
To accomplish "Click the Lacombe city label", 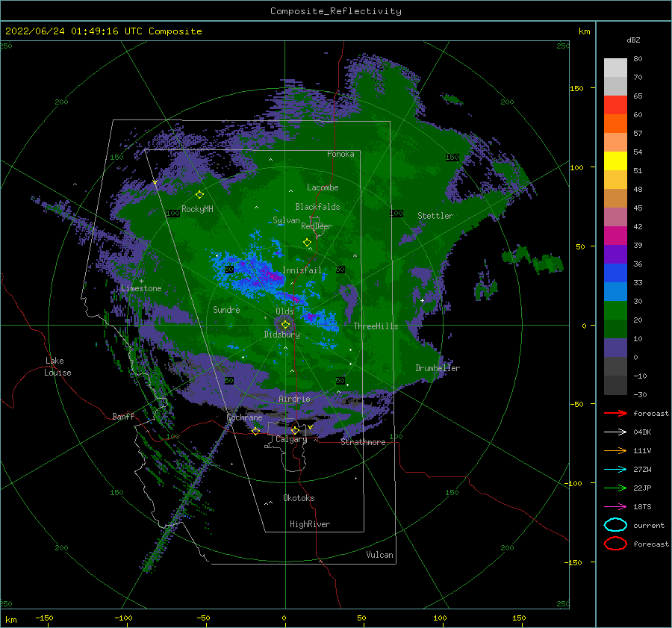I will (323, 187).
